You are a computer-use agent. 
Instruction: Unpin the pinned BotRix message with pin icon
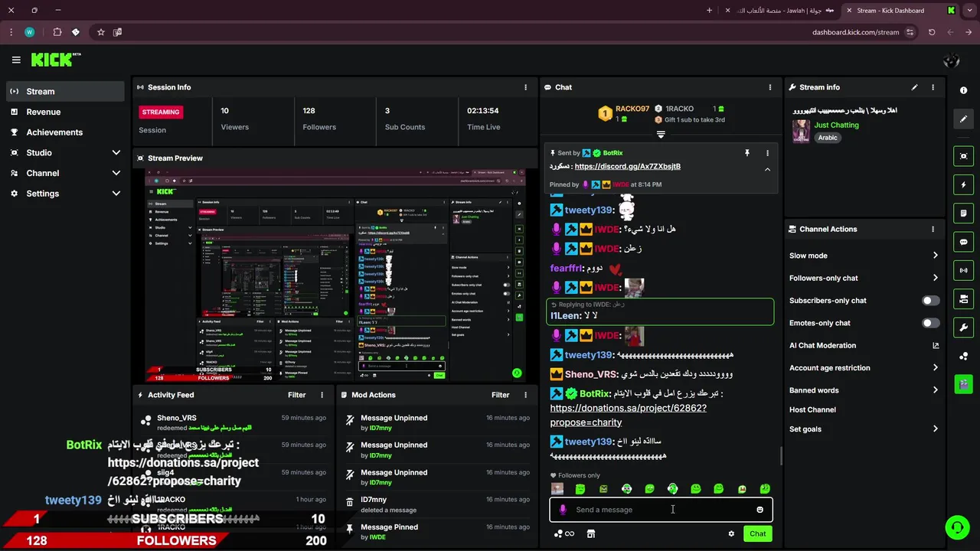(747, 153)
